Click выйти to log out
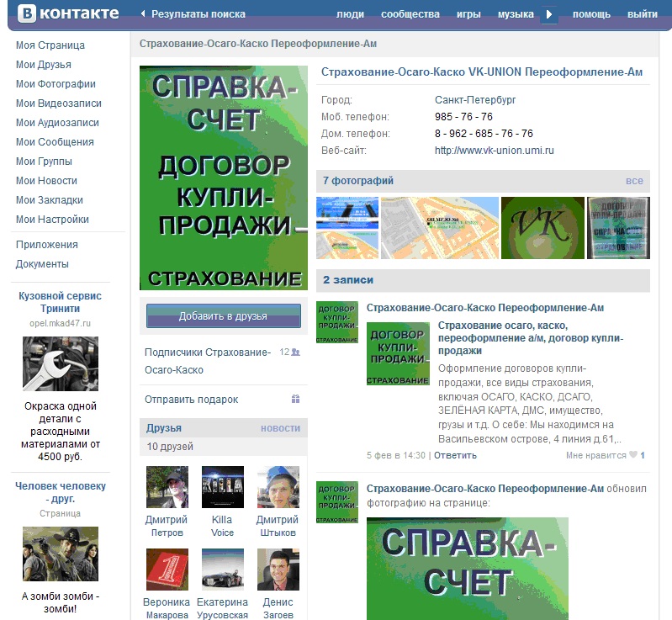This screenshot has width=672, height=620. [x=642, y=14]
